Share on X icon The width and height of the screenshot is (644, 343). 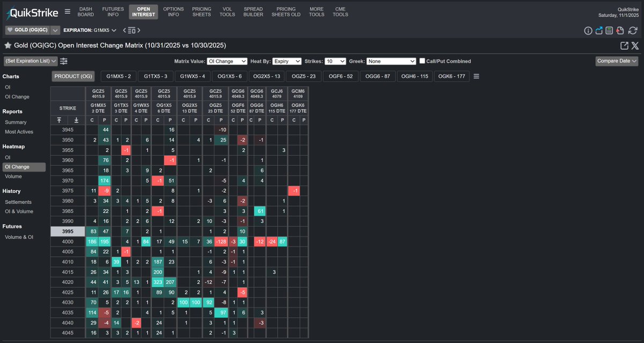pyautogui.click(x=635, y=46)
